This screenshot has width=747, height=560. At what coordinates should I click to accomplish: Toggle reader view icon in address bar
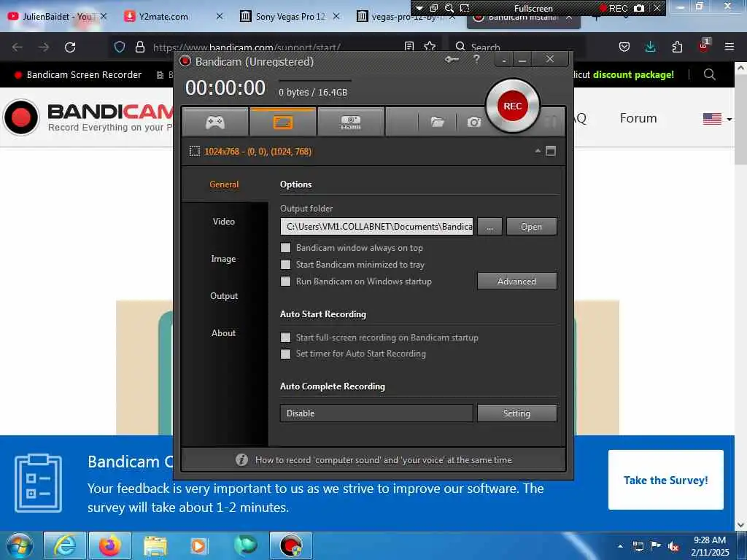click(x=409, y=47)
